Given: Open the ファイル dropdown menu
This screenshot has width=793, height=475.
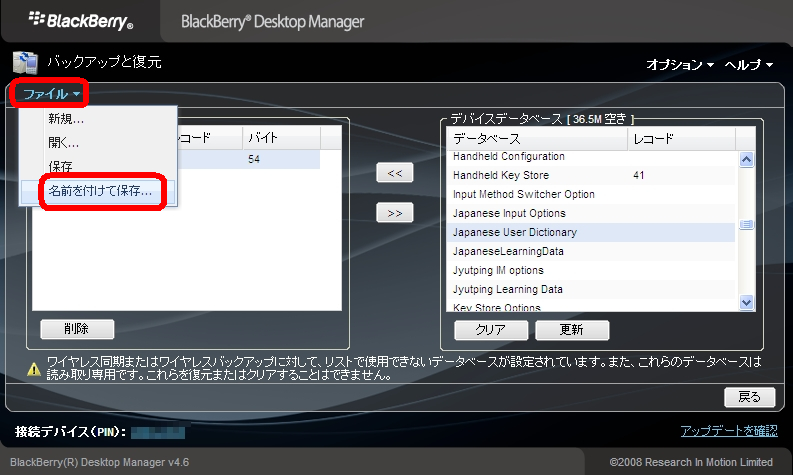Looking at the screenshot, I should tap(52, 94).
